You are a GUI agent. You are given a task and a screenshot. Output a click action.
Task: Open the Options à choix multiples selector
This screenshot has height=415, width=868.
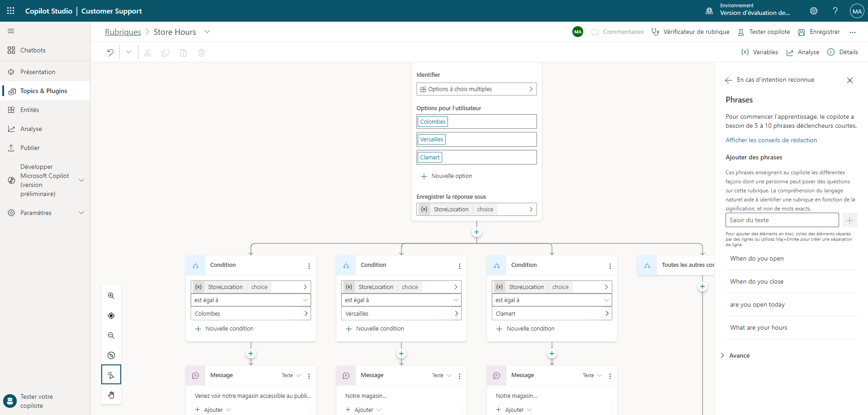pyautogui.click(x=476, y=89)
